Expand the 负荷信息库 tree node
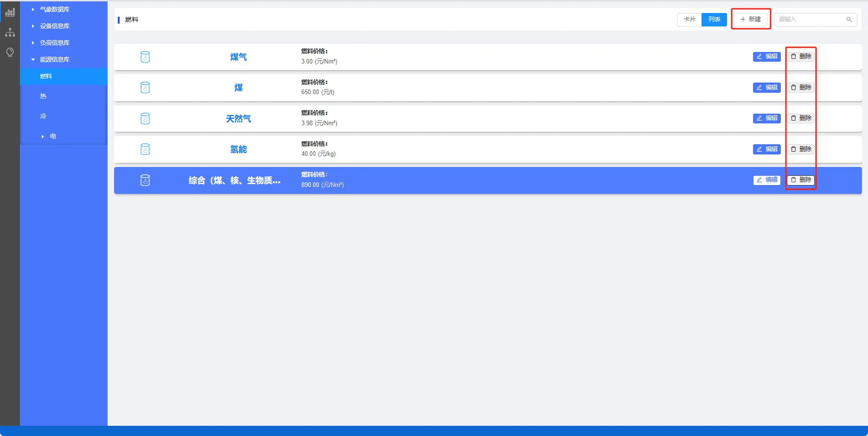Screen dimensions: 868x436 click(x=33, y=43)
